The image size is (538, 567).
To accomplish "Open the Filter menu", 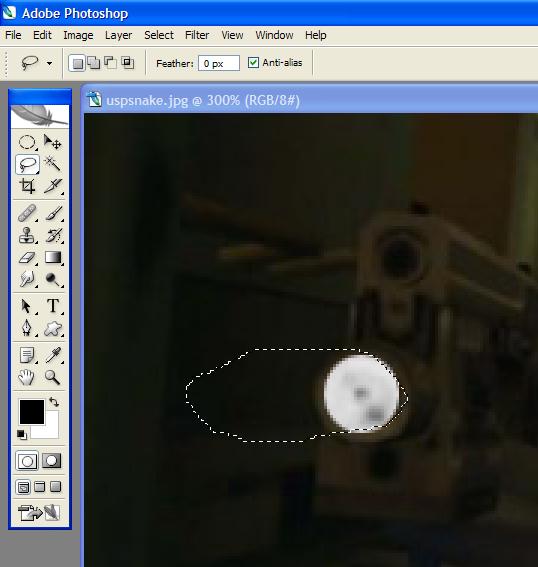I will [x=197, y=35].
